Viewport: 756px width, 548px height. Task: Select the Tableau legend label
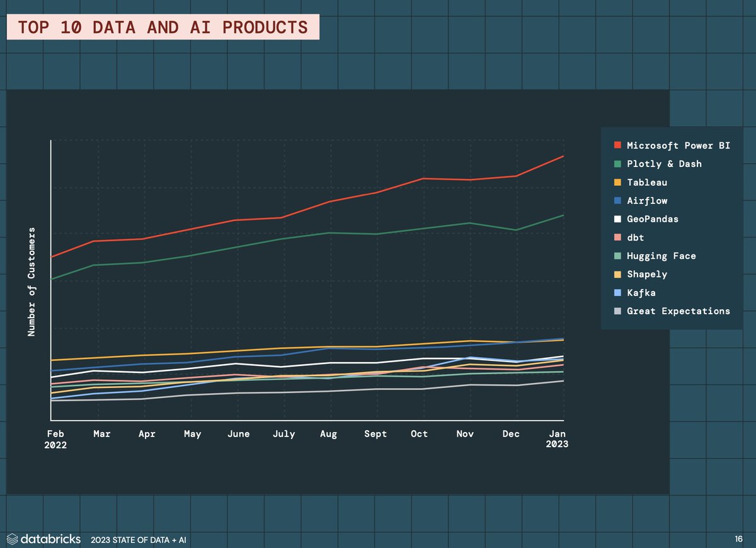[x=647, y=182]
